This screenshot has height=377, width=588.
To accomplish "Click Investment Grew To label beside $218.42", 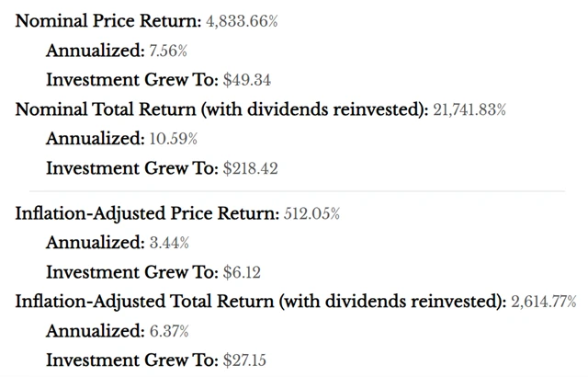I will (x=132, y=168).
